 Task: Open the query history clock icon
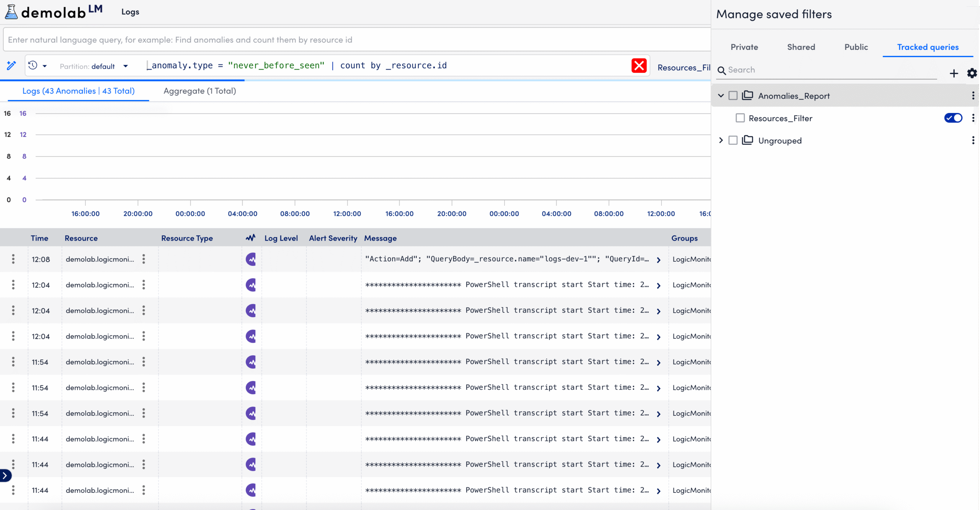(x=34, y=66)
